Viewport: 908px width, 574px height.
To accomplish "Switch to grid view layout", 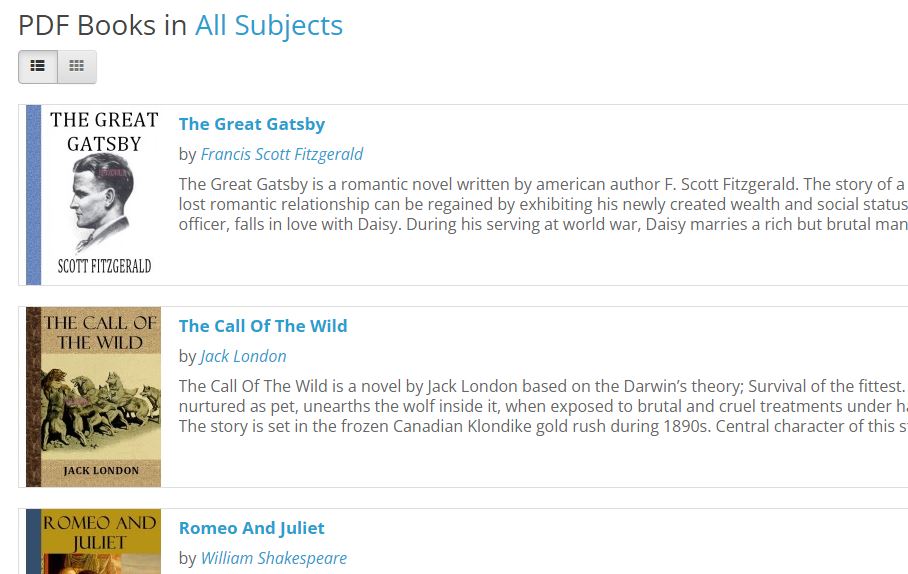I will pos(76,67).
